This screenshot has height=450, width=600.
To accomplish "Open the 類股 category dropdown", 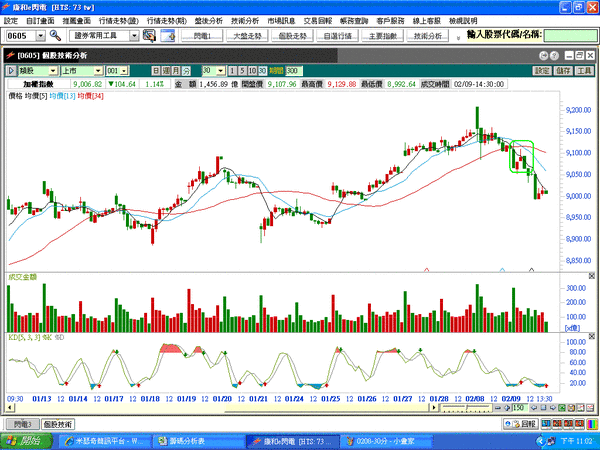I will [x=53, y=71].
